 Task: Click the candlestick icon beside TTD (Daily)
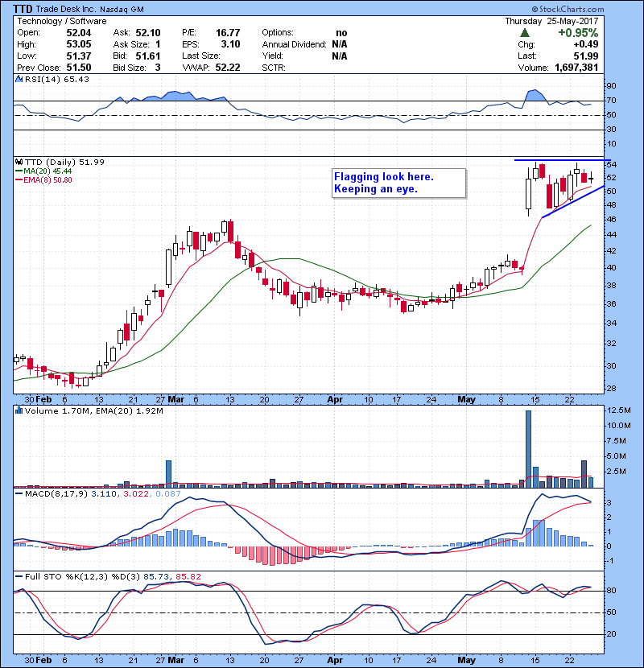click(19, 162)
